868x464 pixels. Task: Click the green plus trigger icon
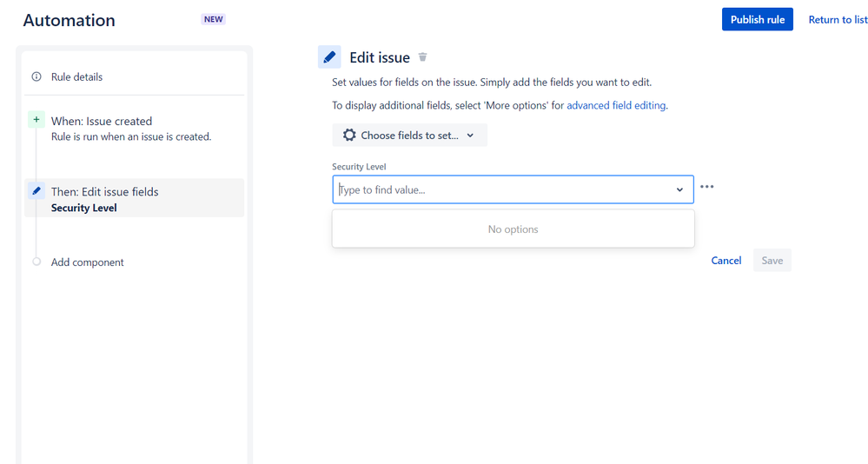(36, 120)
